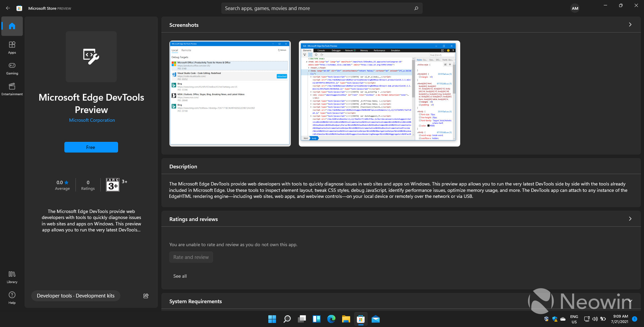The height and width of the screenshot is (327, 644).
Task: Open the Entertainment section
Action: point(12,89)
